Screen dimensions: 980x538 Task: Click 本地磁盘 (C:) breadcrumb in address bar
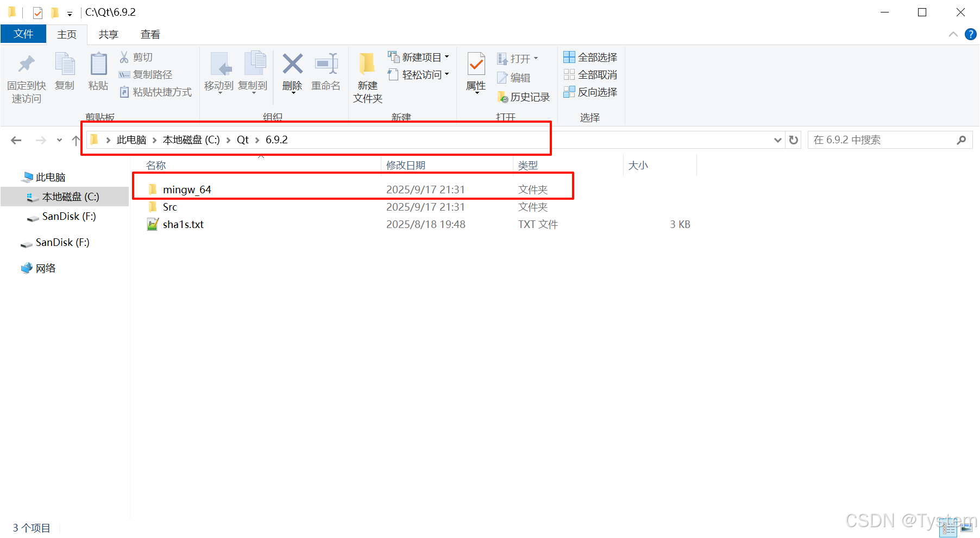click(x=191, y=140)
